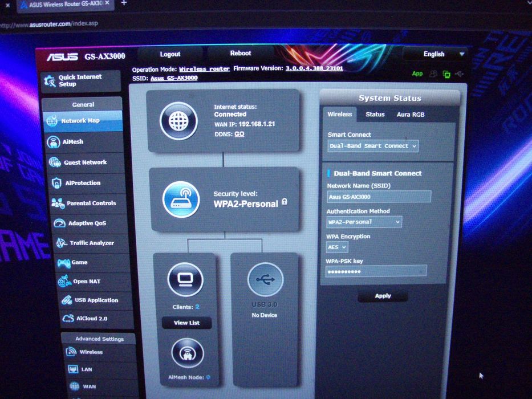Focus the Network Name (SSID) field
The image size is (532, 399).
379,197
